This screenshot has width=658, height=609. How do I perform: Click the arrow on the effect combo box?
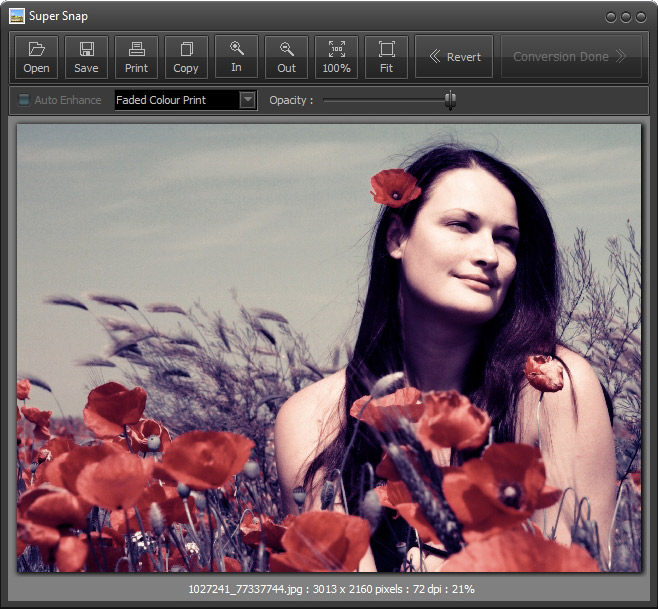(x=247, y=100)
